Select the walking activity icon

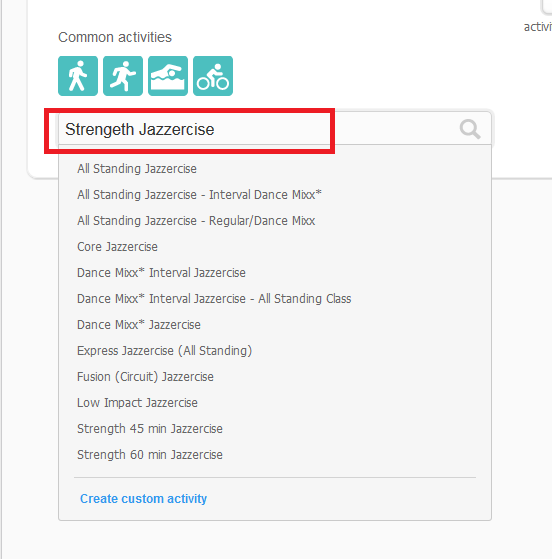click(78, 76)
